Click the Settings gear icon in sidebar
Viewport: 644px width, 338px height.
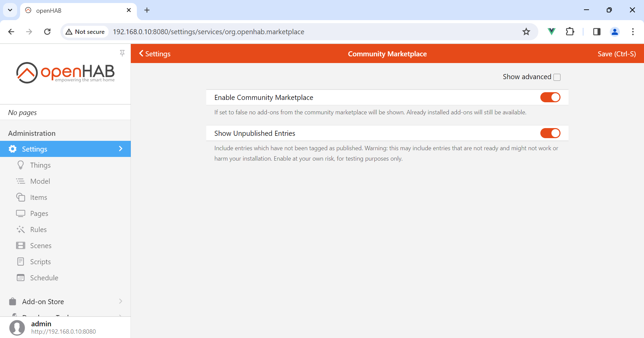click(13, 149)
